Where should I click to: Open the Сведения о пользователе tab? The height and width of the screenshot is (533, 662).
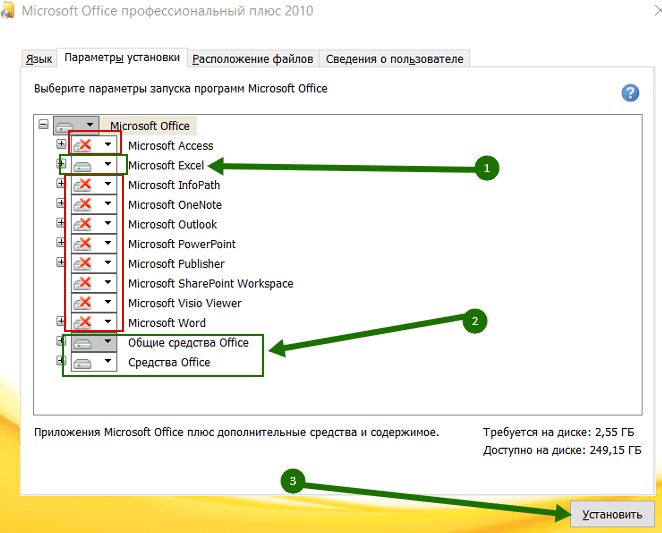pos(394,59)
